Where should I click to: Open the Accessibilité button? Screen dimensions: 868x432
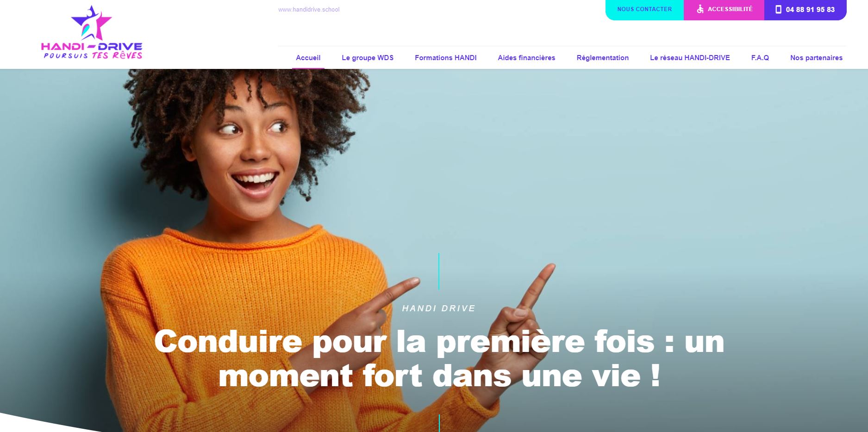click(x=724, y=10)
